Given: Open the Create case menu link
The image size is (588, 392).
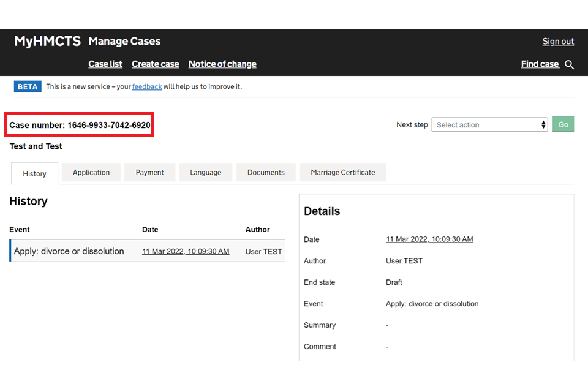Looking at the screenshot, I should (x=156, y=64).
